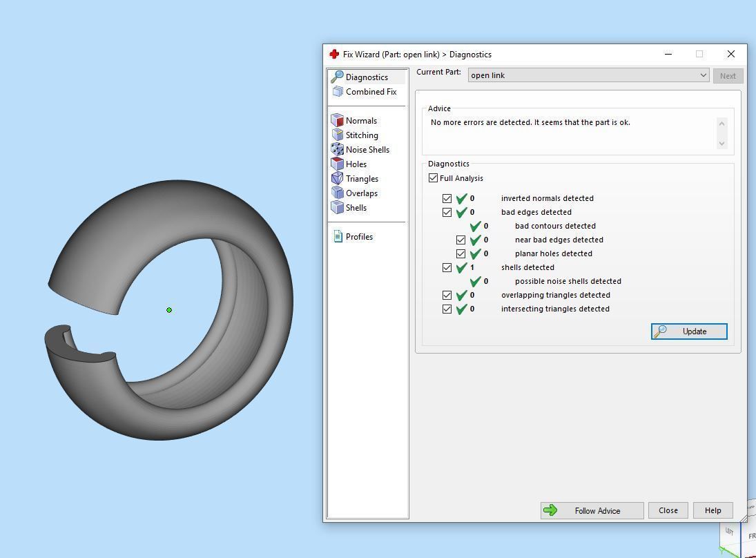Toggle the Full Analysis checkbox
756x558 pixels.
[x=433, y=178]
